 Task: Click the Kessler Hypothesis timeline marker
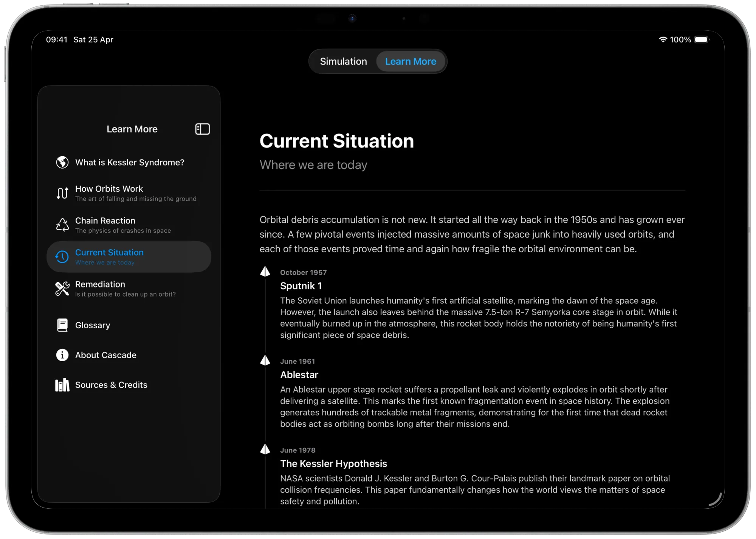click(x=265, y=449)
